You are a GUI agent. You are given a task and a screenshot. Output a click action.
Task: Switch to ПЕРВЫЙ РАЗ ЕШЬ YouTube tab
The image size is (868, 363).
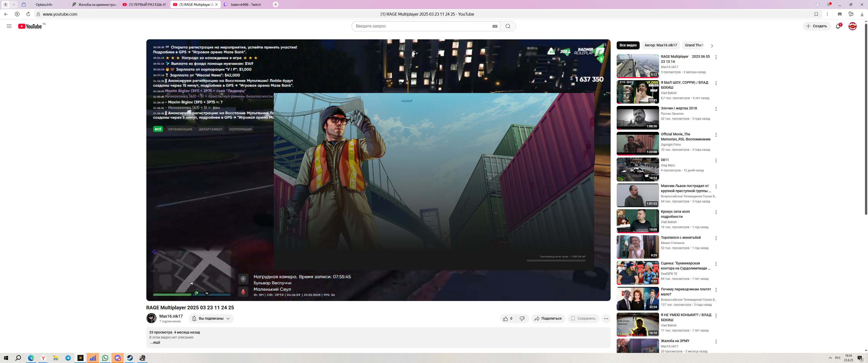[x=145, y=5]
